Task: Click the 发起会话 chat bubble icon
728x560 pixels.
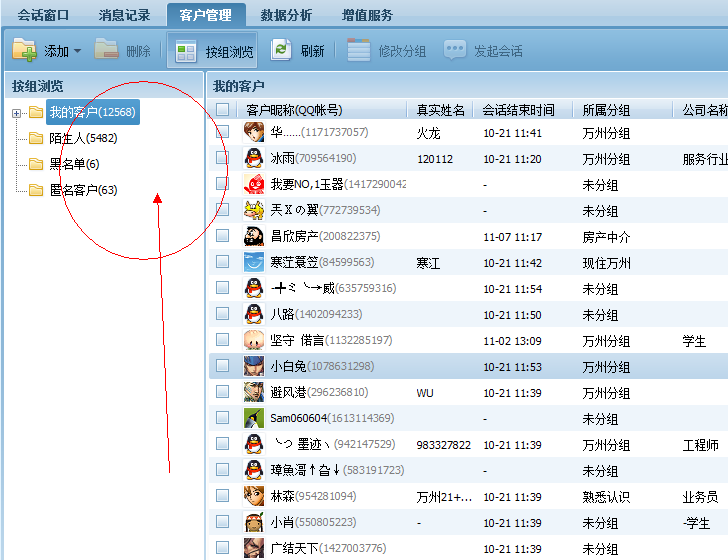Action: 455,49
